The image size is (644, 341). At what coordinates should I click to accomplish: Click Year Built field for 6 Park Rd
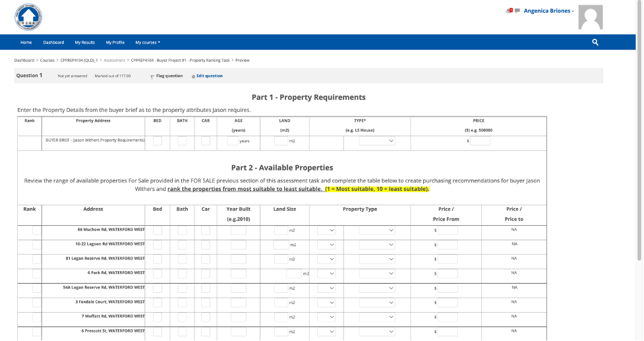[x=238, y=273]
